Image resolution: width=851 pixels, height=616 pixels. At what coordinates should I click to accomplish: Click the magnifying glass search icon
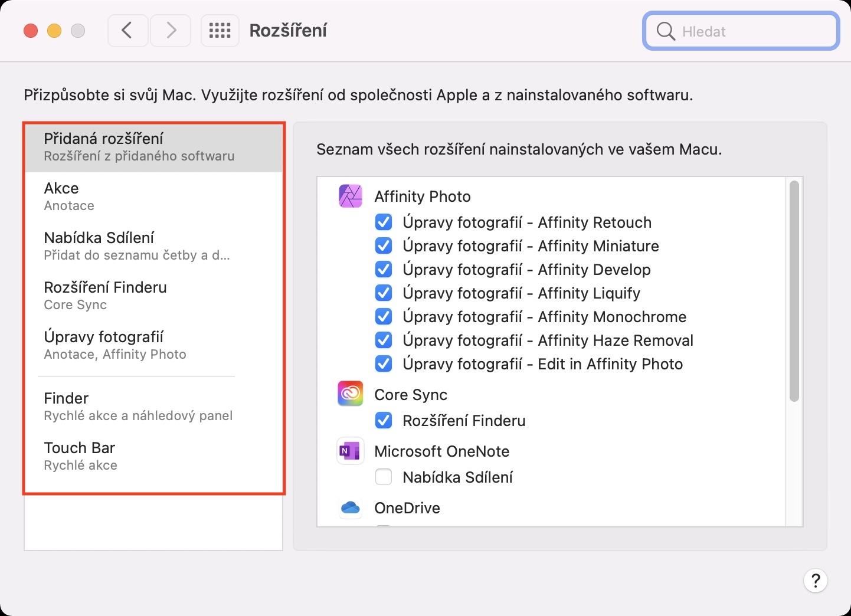click(x=666, y=31)
